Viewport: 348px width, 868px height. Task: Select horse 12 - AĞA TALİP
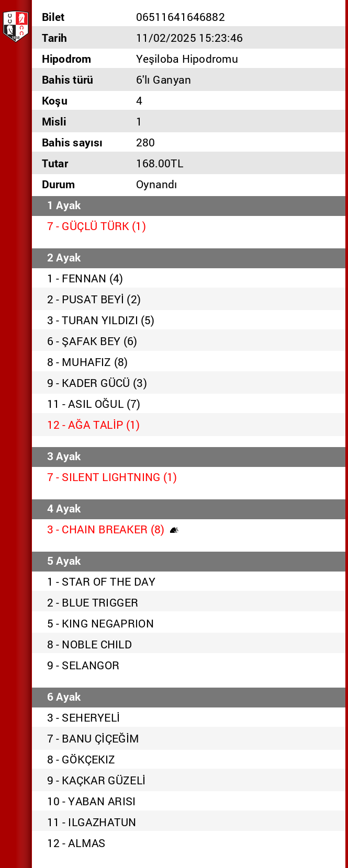click(x=93, y=425)
